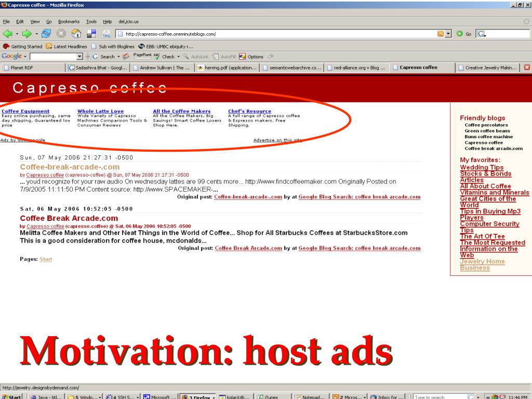Switch to the Planet RDF tab
532x399 pixels.
coord(33,68)
